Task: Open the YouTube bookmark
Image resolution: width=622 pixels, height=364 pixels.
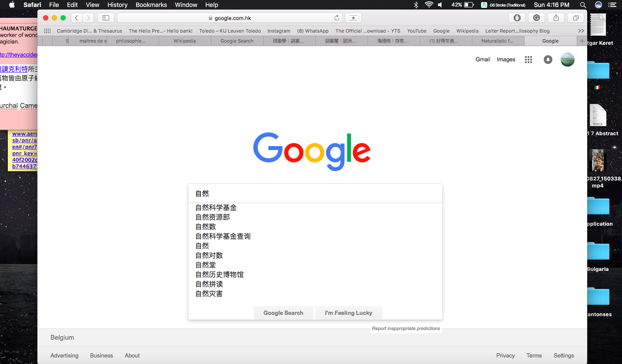Action: [x=417, y=31]
